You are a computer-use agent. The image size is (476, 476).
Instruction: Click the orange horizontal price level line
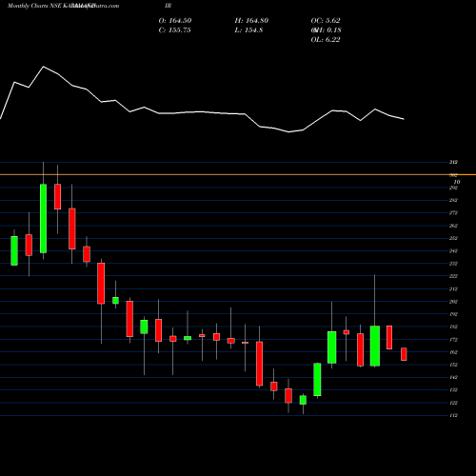coord(238,174)
